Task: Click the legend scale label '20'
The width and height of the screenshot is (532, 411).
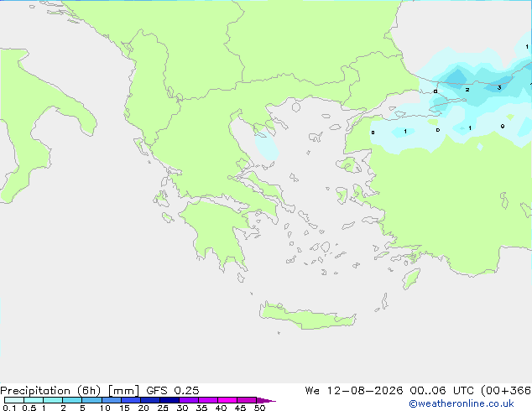Action: pos(143,408)
